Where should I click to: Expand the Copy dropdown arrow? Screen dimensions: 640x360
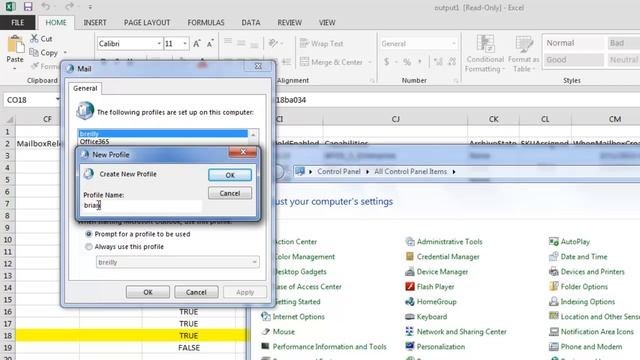65,53
